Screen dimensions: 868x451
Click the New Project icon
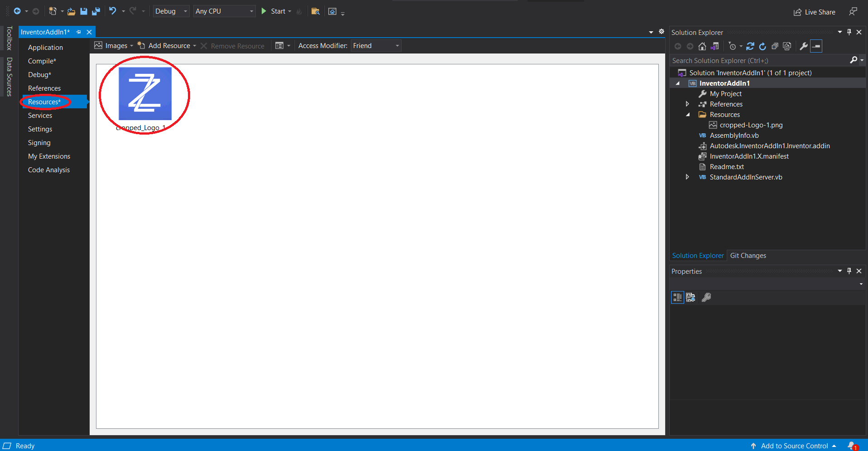coord(53,11)
